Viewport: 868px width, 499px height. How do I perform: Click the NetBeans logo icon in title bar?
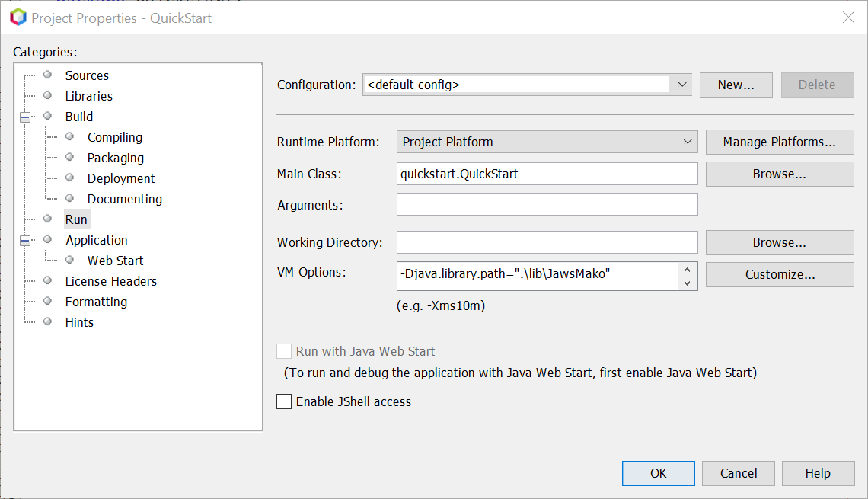17,17
